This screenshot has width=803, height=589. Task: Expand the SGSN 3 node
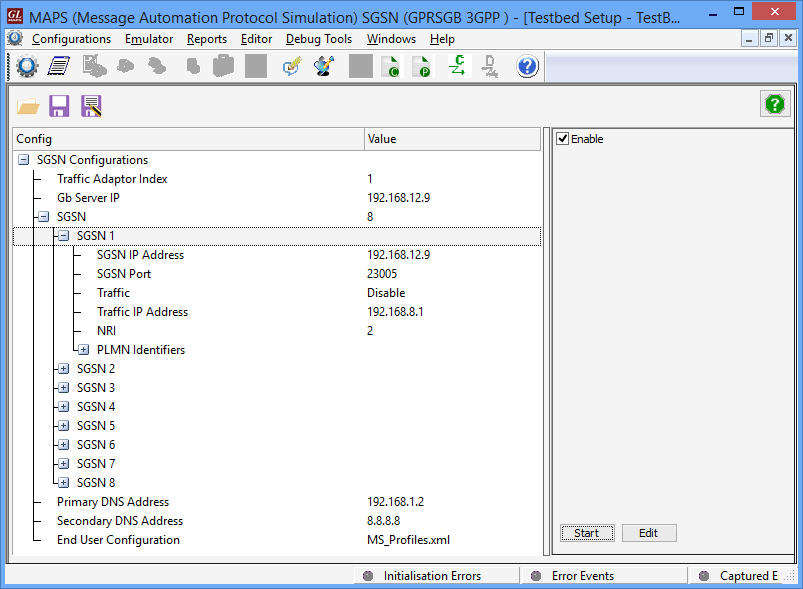(x=64, y=388)
